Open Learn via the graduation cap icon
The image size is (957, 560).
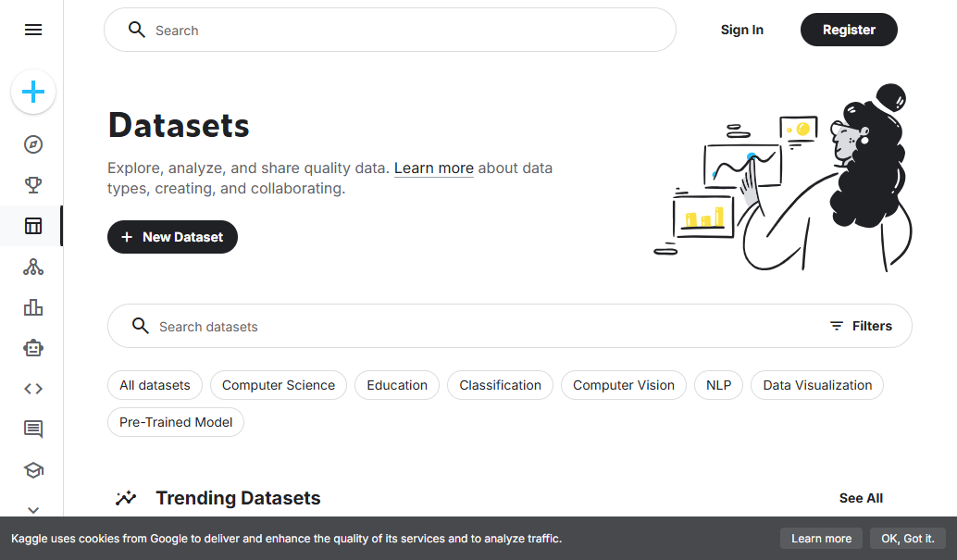click(33, 470)
